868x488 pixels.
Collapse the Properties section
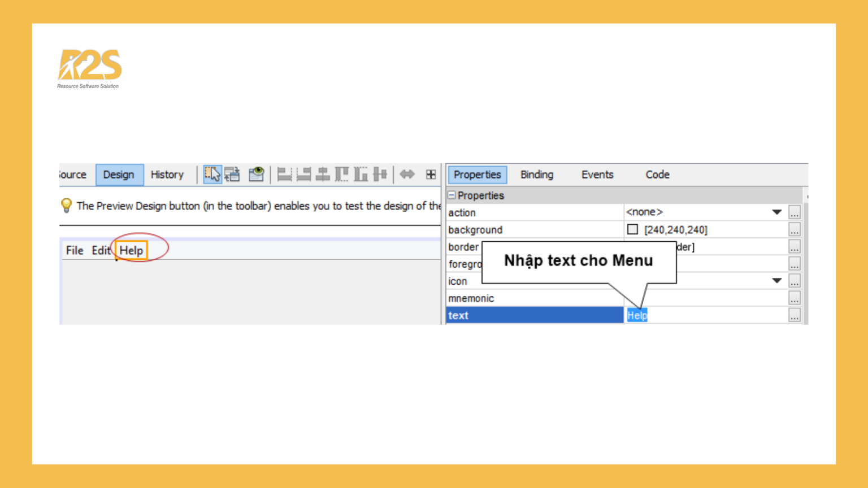pyautogui.click(x=452, y=195)
